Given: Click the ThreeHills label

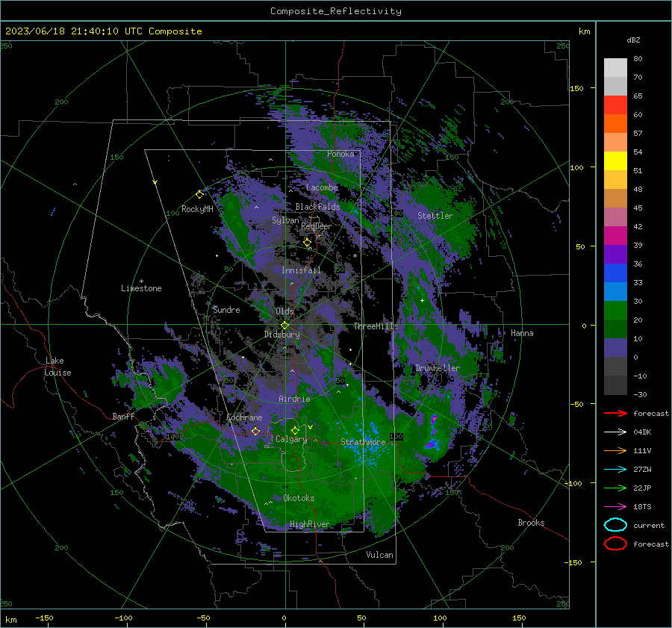Looking at the screenshot, I should 376,326.
